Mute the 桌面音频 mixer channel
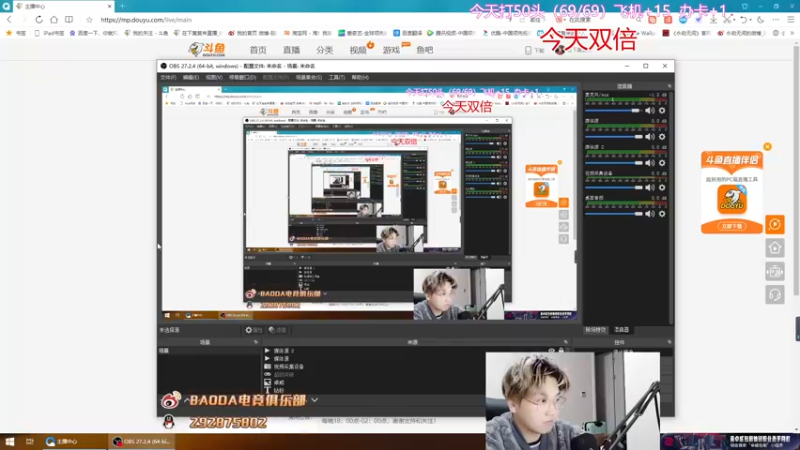The image size is (800, 450). point(649,214)
